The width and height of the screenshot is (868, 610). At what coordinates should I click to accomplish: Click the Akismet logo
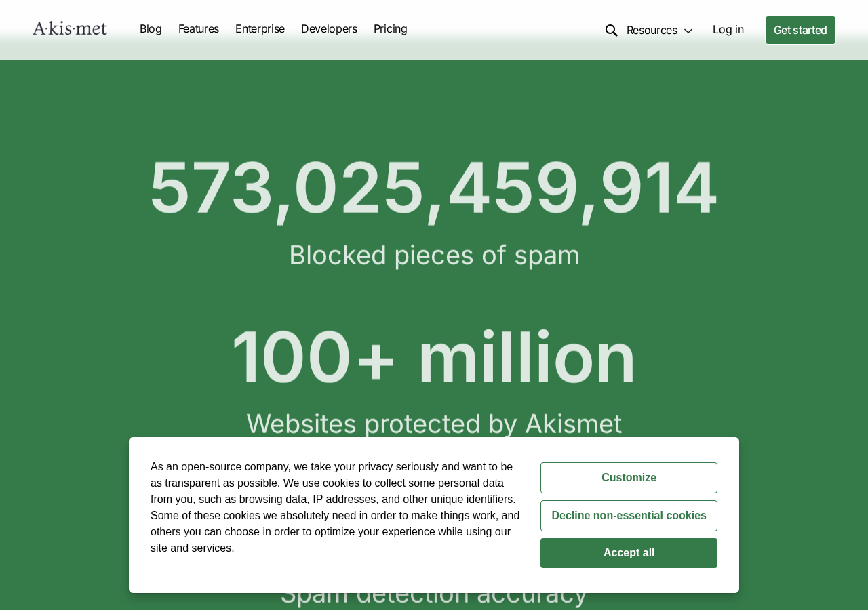(70, 28)
